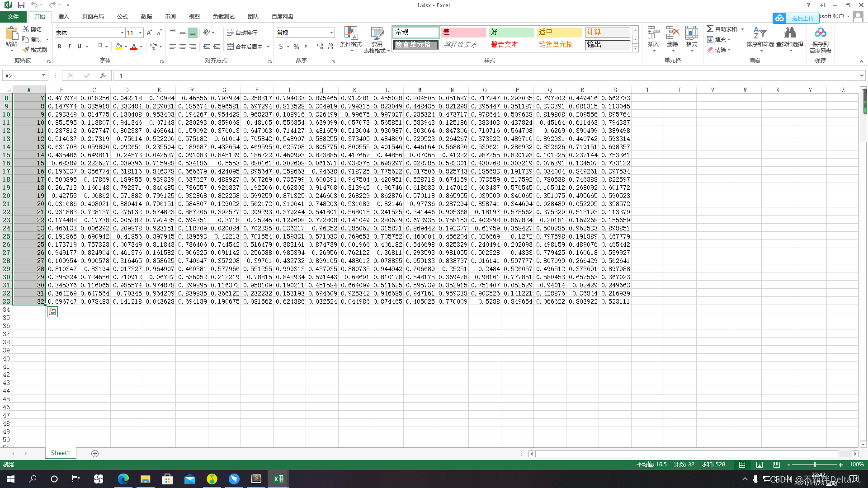Apply the 好 cell style

tap(511, 32)
